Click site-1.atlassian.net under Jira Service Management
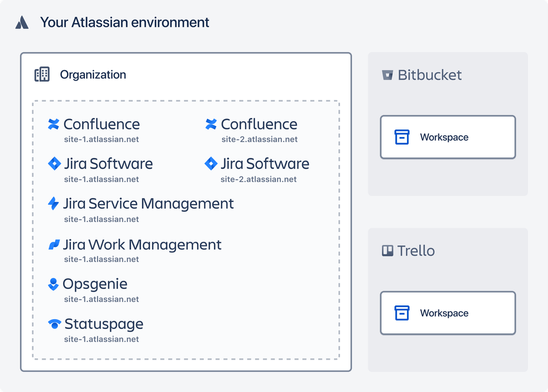This screenshot has height=392, width=548. (101, 219)
